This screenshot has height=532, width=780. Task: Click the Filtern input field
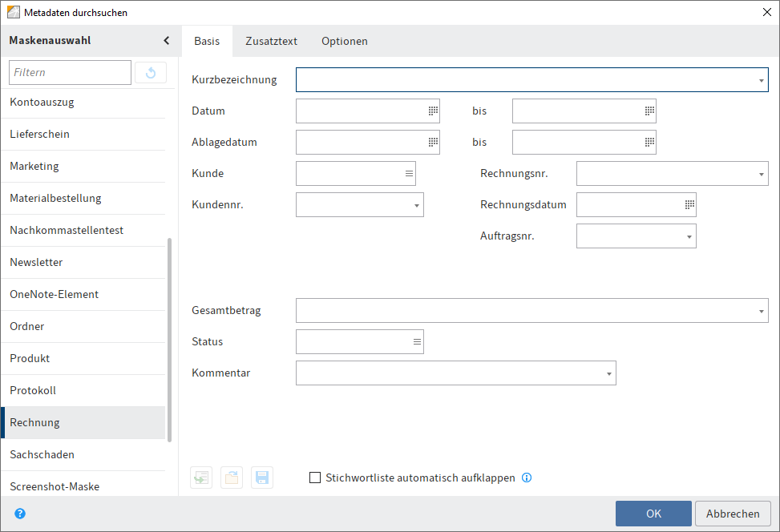[70, 73]
